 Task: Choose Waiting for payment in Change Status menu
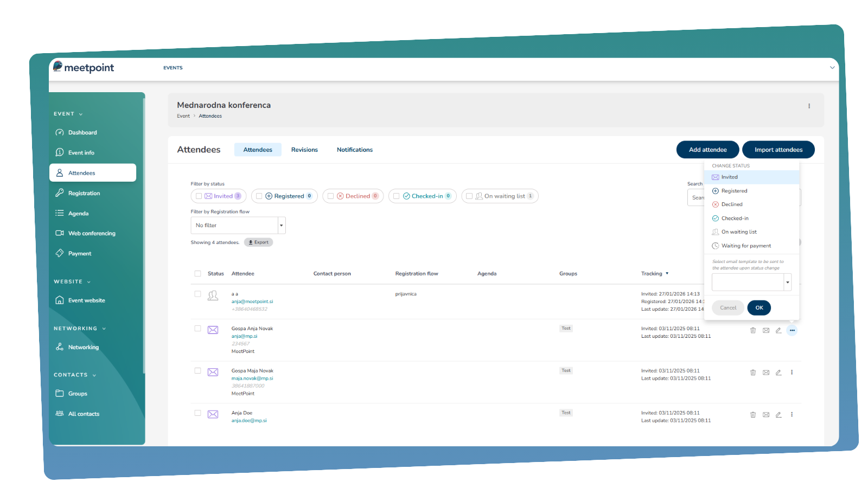751,246
